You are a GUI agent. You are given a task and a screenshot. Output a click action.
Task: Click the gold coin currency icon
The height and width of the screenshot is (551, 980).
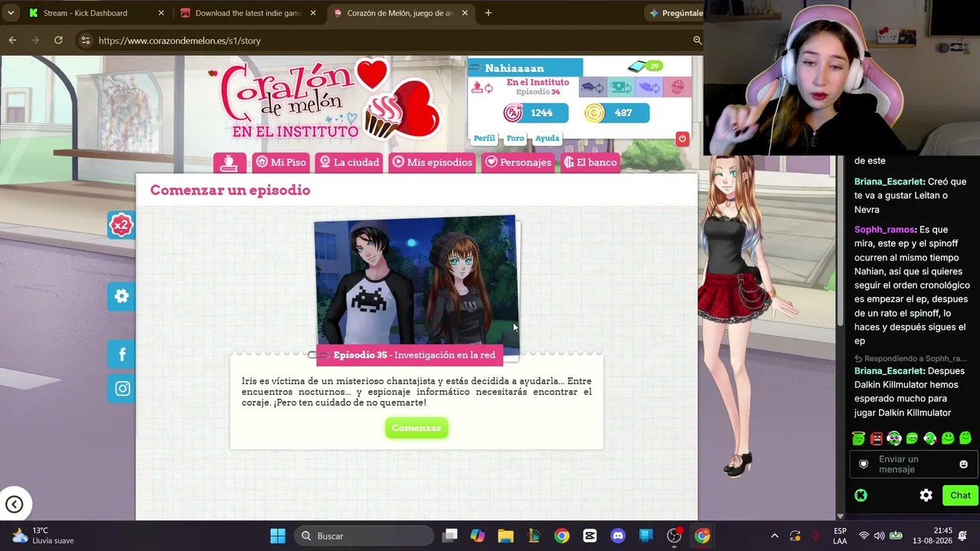coord(594,113)
